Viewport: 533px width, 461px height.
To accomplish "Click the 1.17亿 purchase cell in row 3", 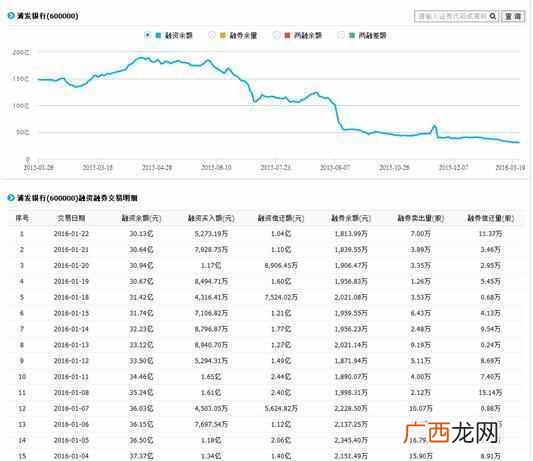I will (x=211, y=266).
